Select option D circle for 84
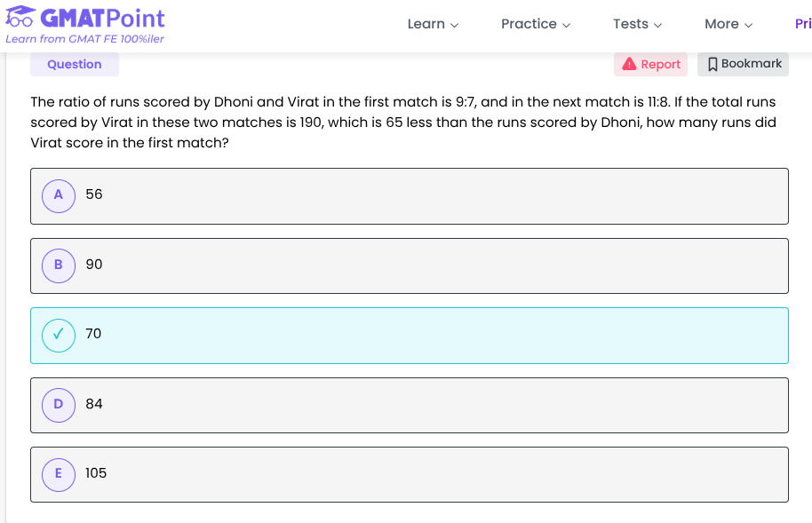 (59, 404)
